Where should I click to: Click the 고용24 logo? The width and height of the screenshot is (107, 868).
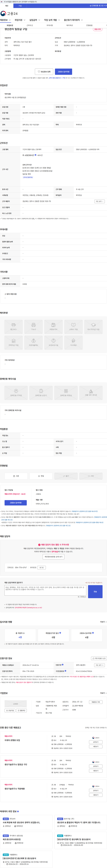click(x=9, y=13)
